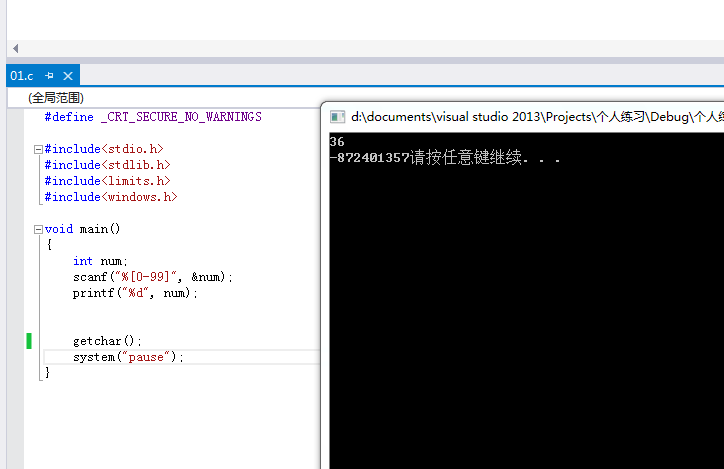The width and height of the screenshot is (724, 469).
Task: Click the #include<stdlib.h> line
Action: [x=107, y=165]
